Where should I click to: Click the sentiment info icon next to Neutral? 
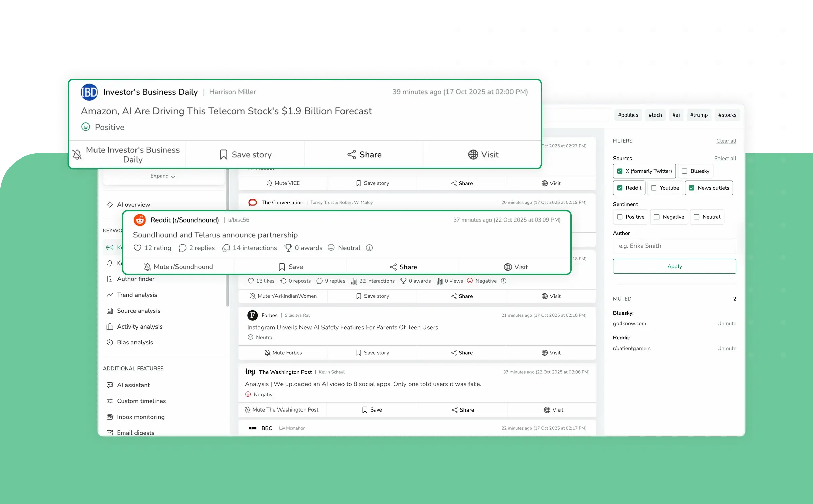click(369, 248)
